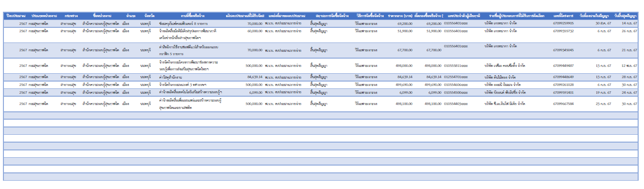Viewport: 644px width, 189px height.
Task: Click the เลขที่โครงการ column header
Action: point(563,17)
